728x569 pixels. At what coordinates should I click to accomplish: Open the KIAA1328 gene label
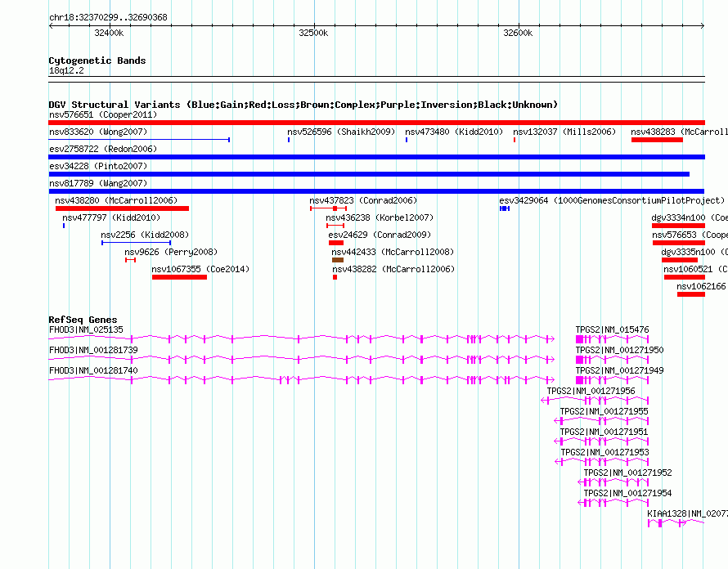click(x=687, y=513)
